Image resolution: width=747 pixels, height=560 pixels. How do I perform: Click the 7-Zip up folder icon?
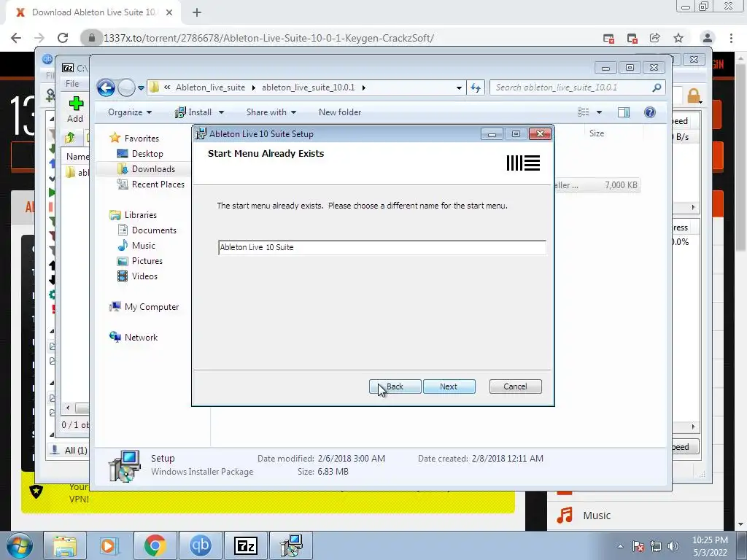click(x=70, y=138)
